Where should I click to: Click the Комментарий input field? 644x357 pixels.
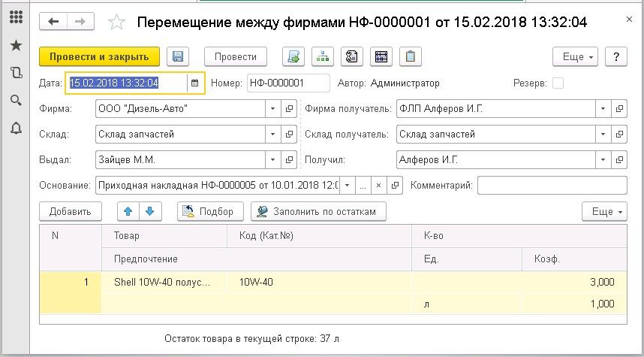pos(552,186)
